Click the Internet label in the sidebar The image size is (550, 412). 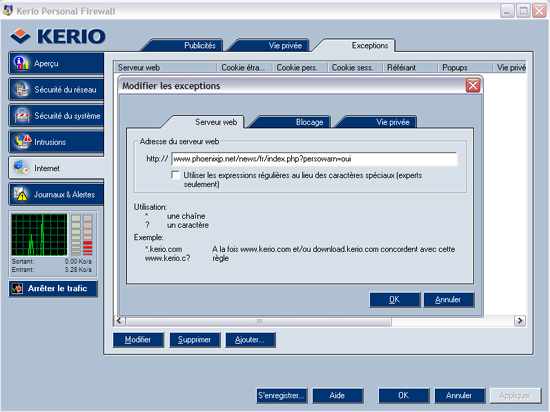point(47,168)
